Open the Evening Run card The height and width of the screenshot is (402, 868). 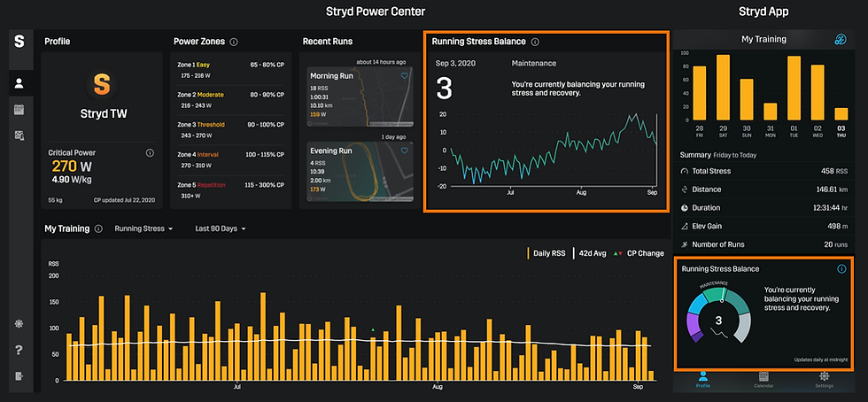(360, 171)
